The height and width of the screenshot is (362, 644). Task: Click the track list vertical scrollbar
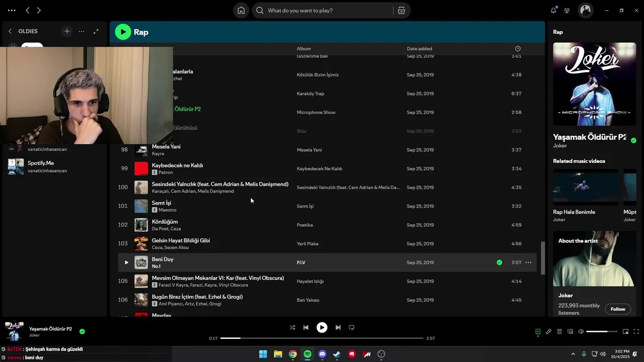[542, 258]
